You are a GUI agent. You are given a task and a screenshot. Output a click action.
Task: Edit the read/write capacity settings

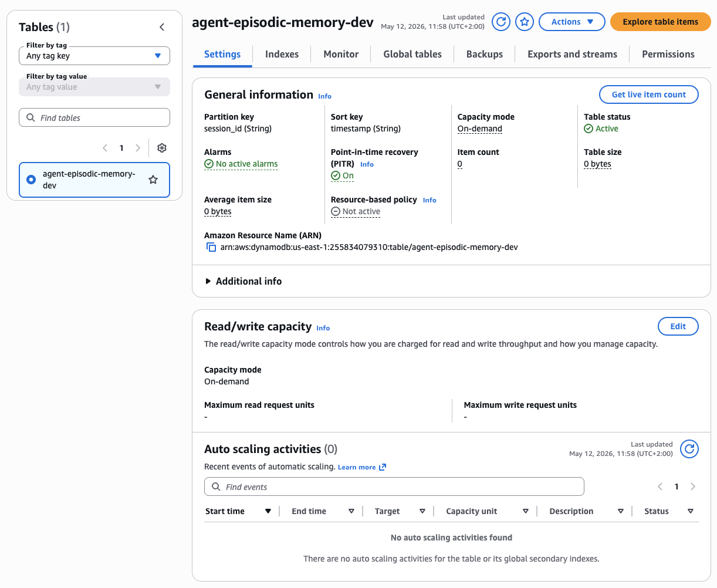678,326
